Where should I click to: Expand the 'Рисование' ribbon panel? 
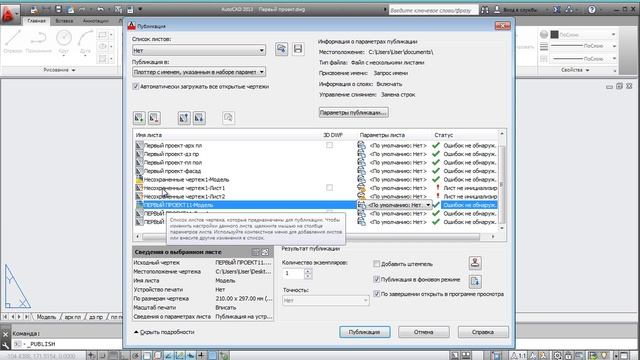60,70
